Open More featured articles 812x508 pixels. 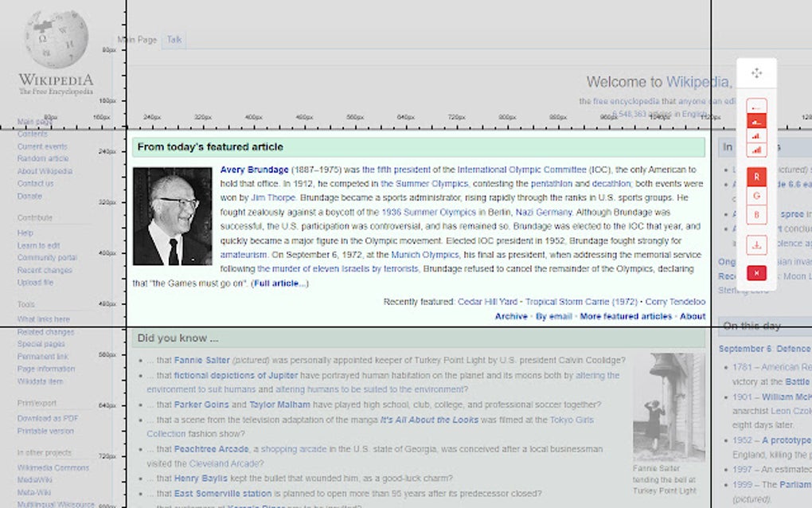[x=626, y=316]
